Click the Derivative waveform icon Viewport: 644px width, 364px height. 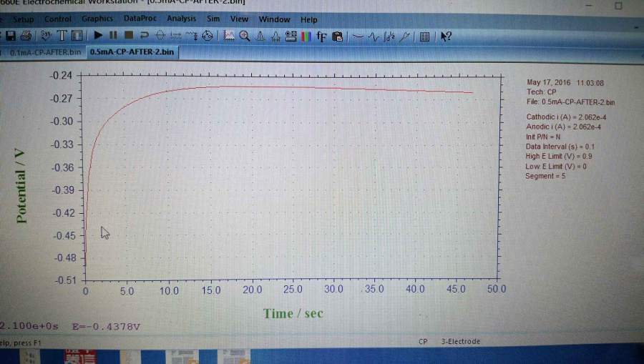pos(374,37)
